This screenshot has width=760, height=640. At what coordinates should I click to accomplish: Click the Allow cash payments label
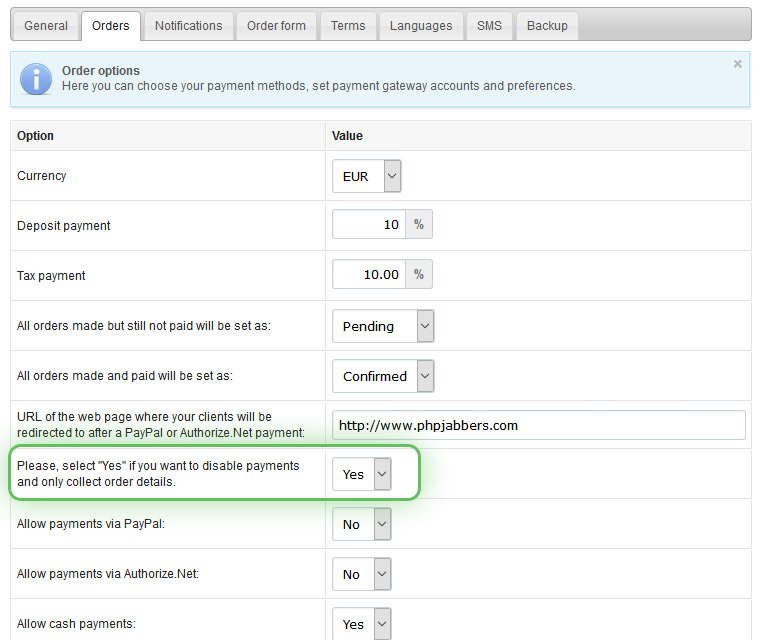click(x=76, y=624)
